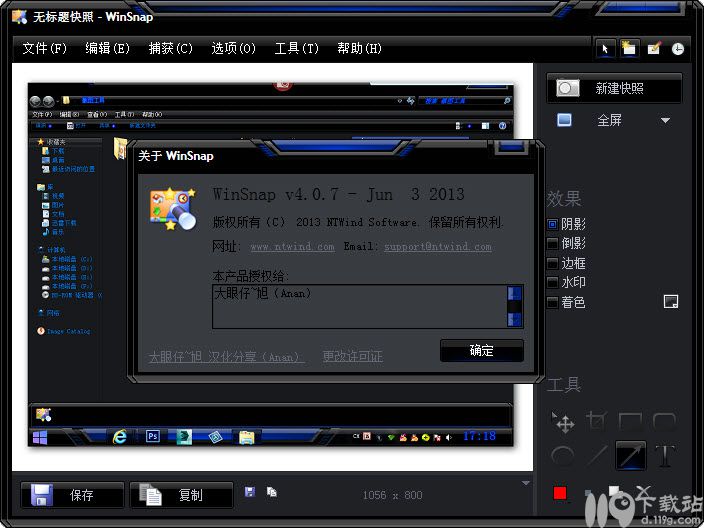Click the WinSnap logo in About dialog
Viewport: 704px width, 528px height.
point(173,209)
